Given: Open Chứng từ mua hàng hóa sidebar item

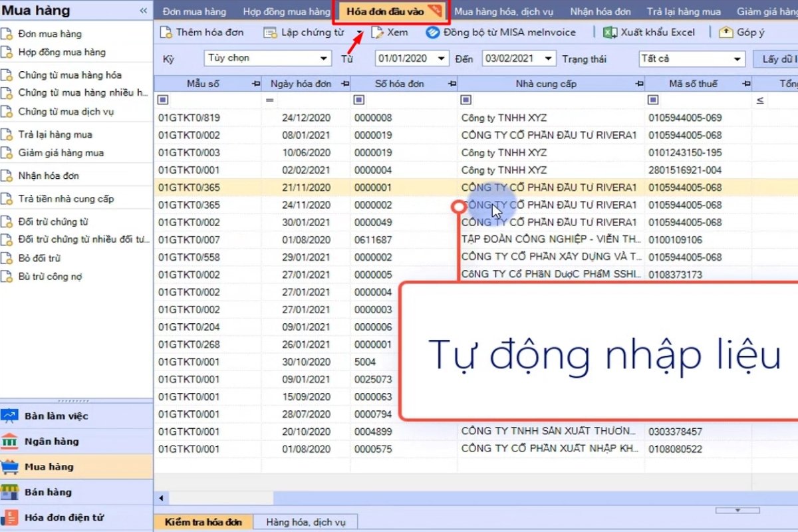Looking at the screenshot, I should (x=69, y=75).
